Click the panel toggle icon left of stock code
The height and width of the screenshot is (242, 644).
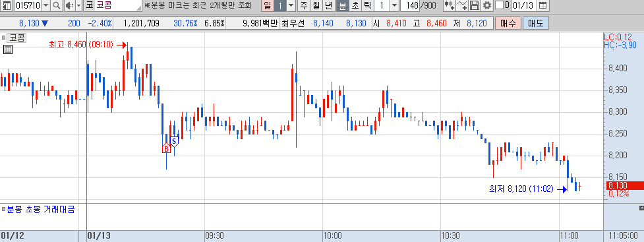tap(7, 6)
